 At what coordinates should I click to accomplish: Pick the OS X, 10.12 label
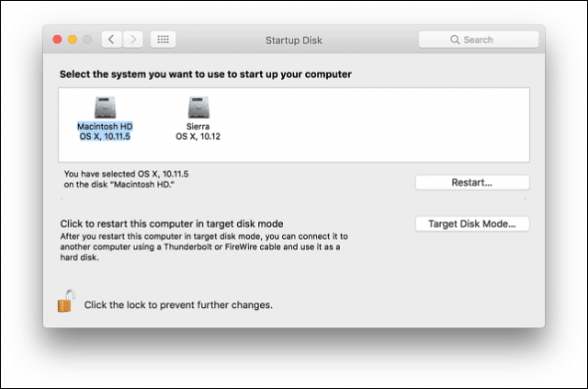[x=198, y=137]
